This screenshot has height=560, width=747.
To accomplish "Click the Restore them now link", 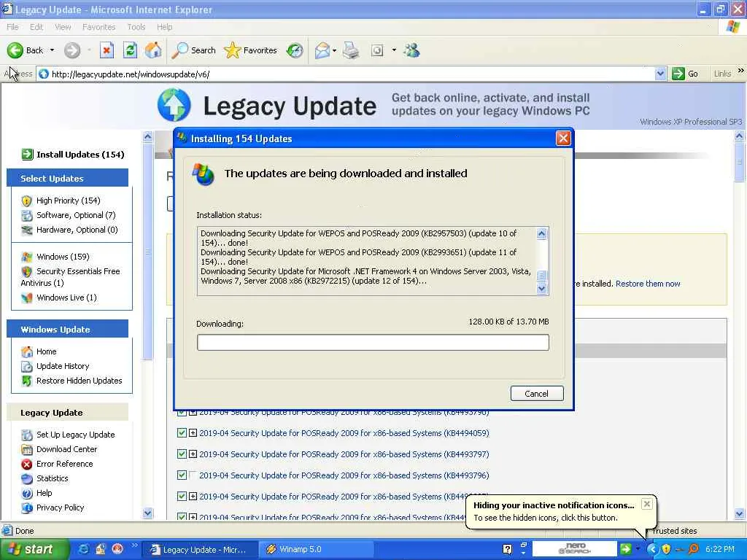I will click(x=648, y=284).
